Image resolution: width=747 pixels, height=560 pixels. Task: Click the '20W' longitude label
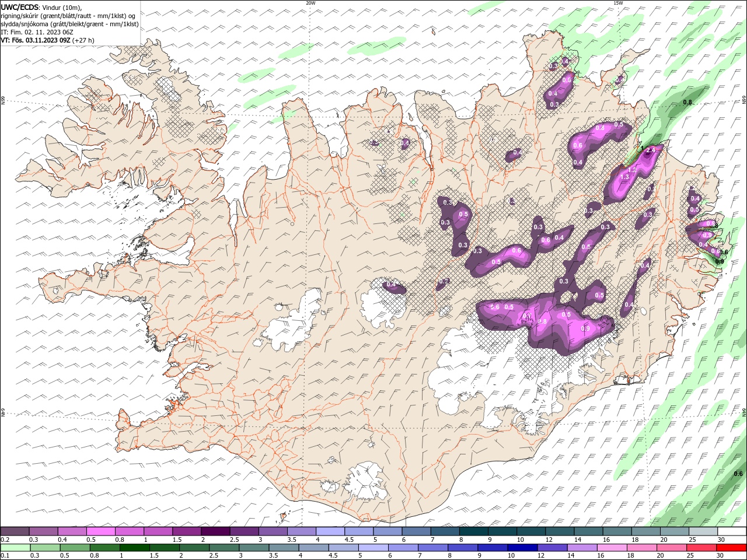(x=310, y=3)
